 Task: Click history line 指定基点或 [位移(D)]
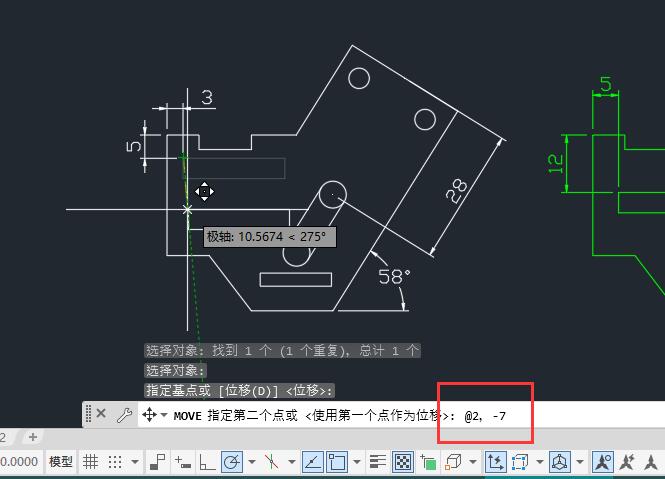click(x=240, y=390)
